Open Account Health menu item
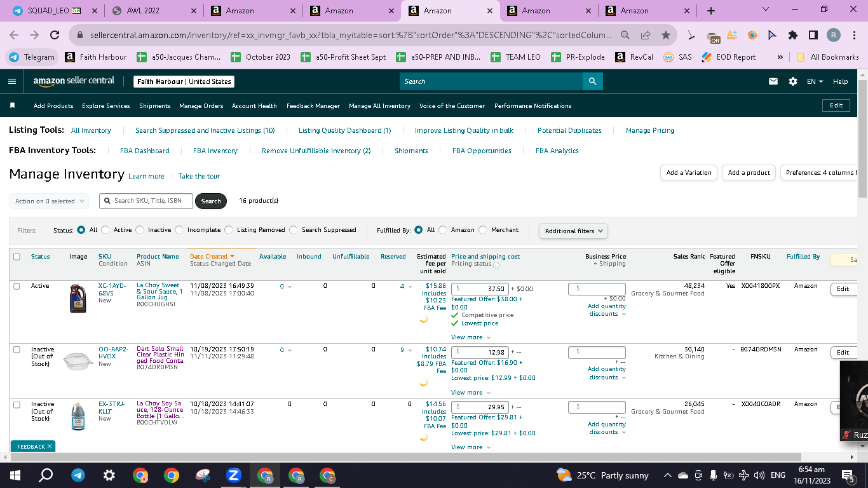This screenshot has height=488, width=868. coord(254,105)
